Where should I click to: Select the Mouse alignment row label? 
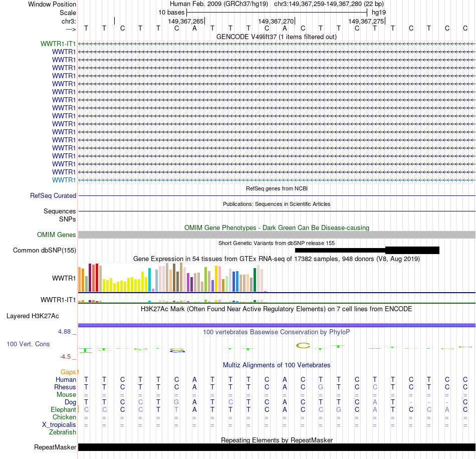66,395
